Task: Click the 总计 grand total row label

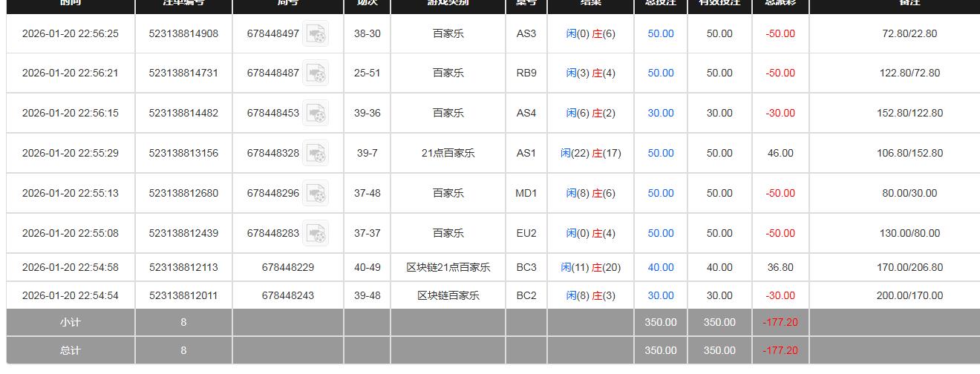Action: [71, 350]
